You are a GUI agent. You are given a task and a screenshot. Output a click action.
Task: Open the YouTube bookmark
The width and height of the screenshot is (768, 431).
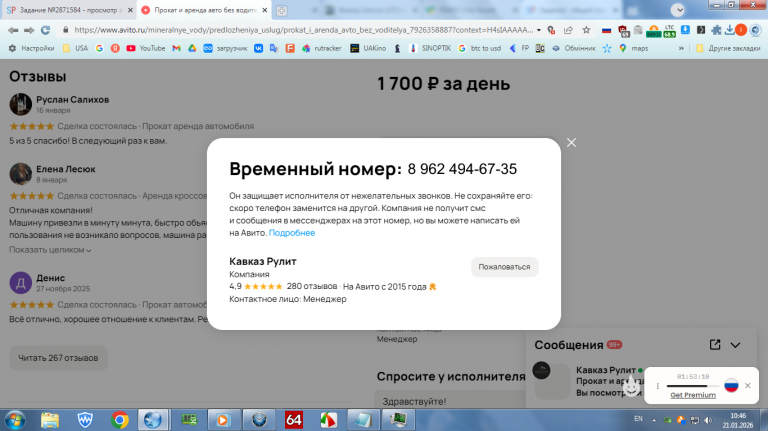click(145, 48)
